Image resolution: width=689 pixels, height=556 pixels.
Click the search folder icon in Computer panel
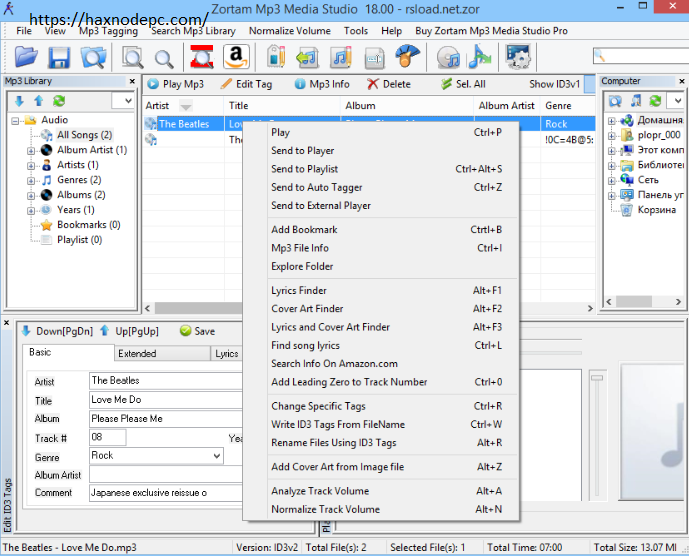point(615,102)
